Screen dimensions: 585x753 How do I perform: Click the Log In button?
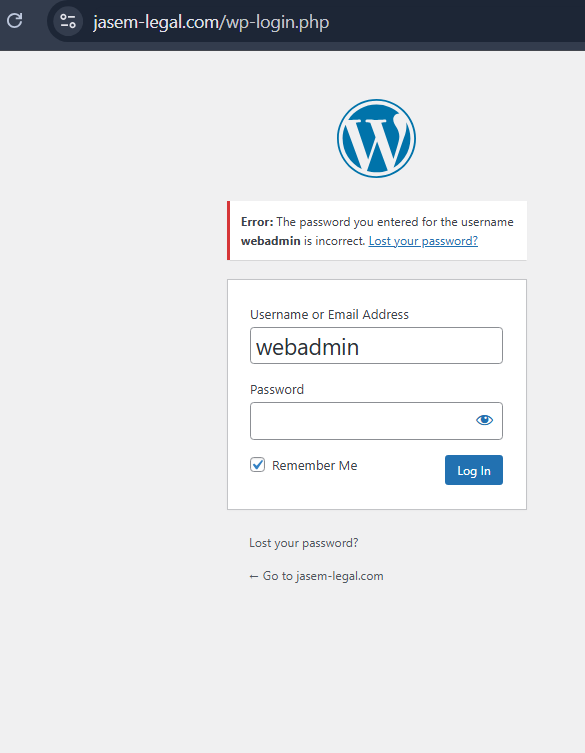point(474,470)
